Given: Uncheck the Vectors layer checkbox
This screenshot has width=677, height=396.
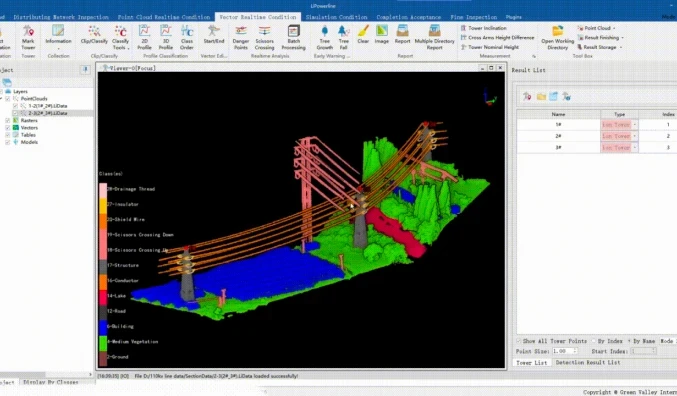Looking at the screenshot, I should pyautogui.click(x=7, y=128).
